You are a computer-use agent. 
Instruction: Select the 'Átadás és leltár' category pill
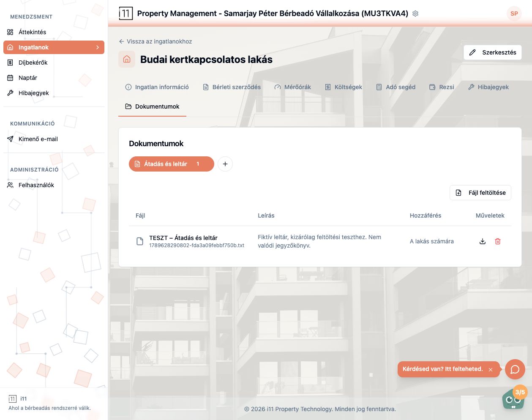(172, 164)
